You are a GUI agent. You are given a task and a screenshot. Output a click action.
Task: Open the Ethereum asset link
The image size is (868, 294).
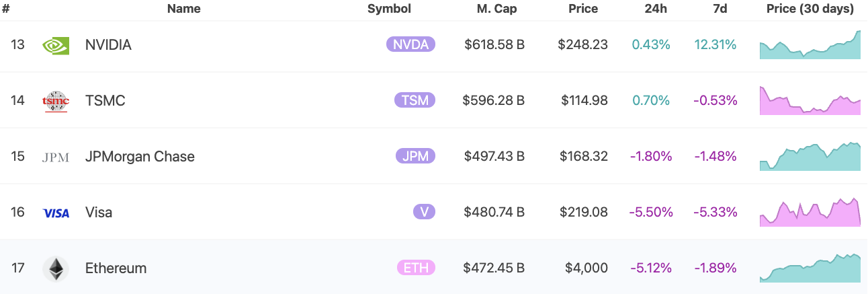[116, 268]
